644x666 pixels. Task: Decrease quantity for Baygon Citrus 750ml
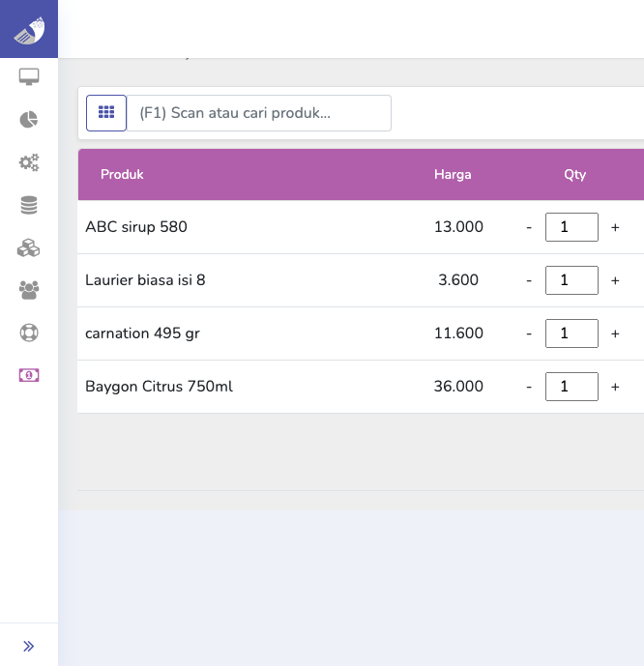click(x=529, y=387)
